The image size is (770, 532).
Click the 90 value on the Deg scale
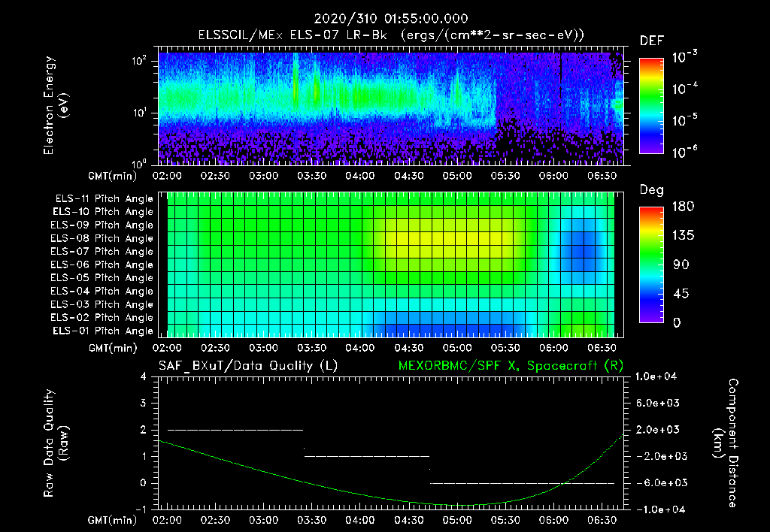point(681,264)
